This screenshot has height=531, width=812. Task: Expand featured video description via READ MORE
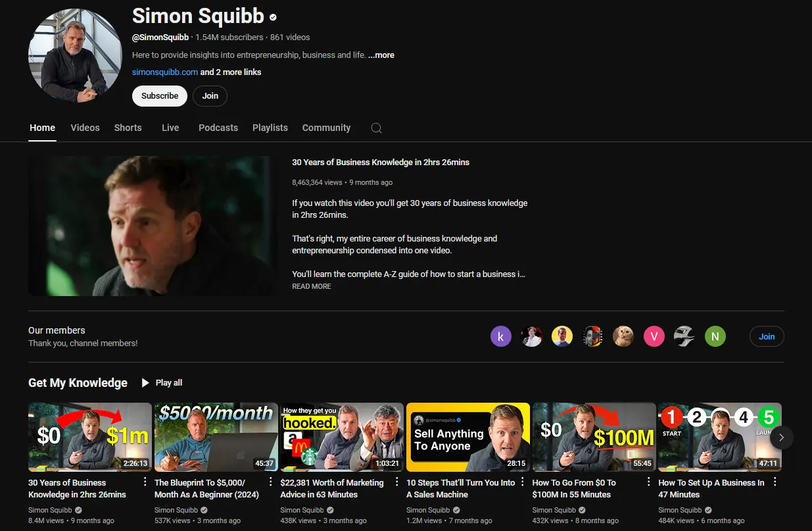pyautogui.click(x=312, y=287)
